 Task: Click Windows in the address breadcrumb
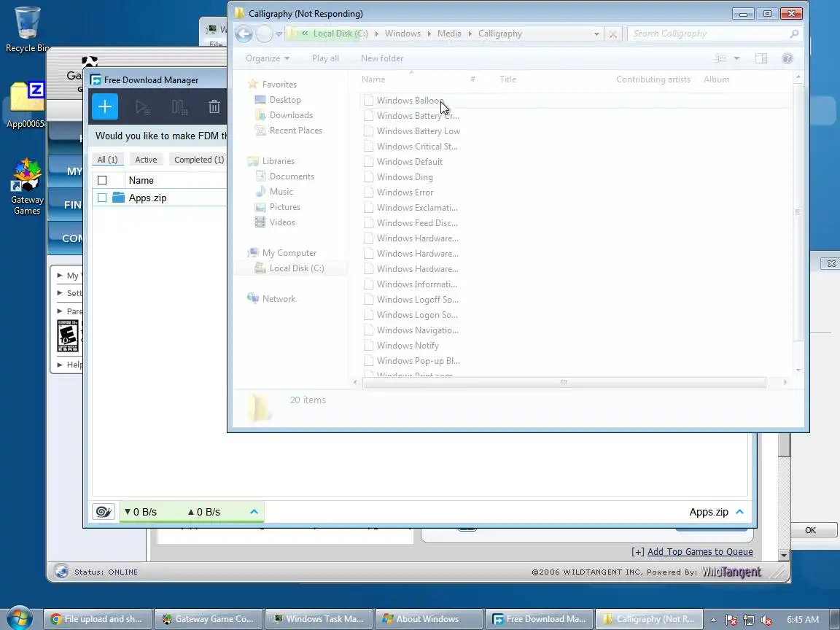tap(402, 34)
